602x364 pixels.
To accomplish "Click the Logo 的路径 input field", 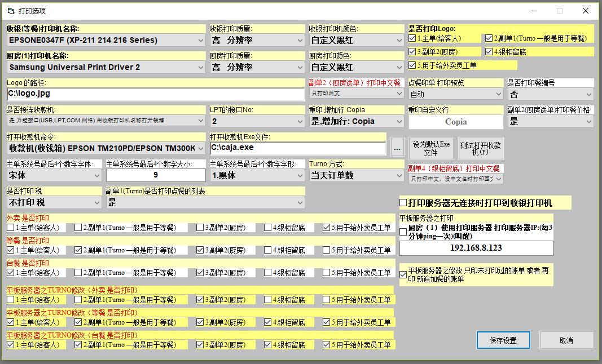I will pyautogui.click(x=156, y=94).
